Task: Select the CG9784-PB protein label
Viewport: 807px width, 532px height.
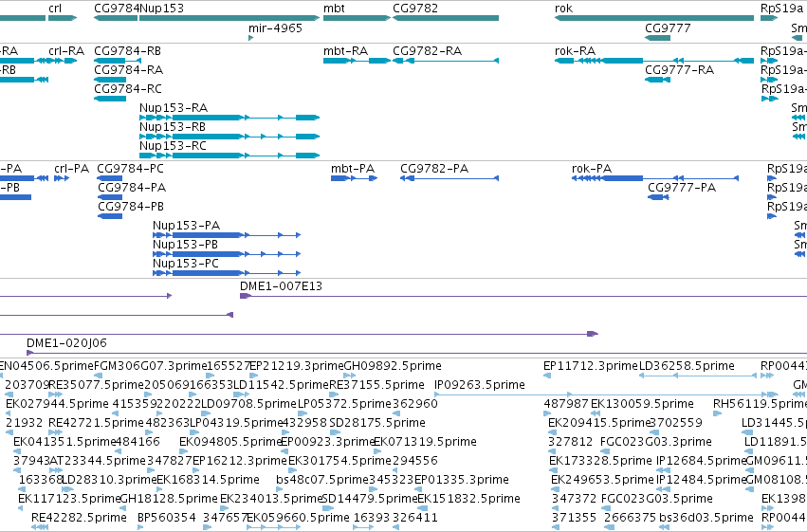Action: point(131,207)
